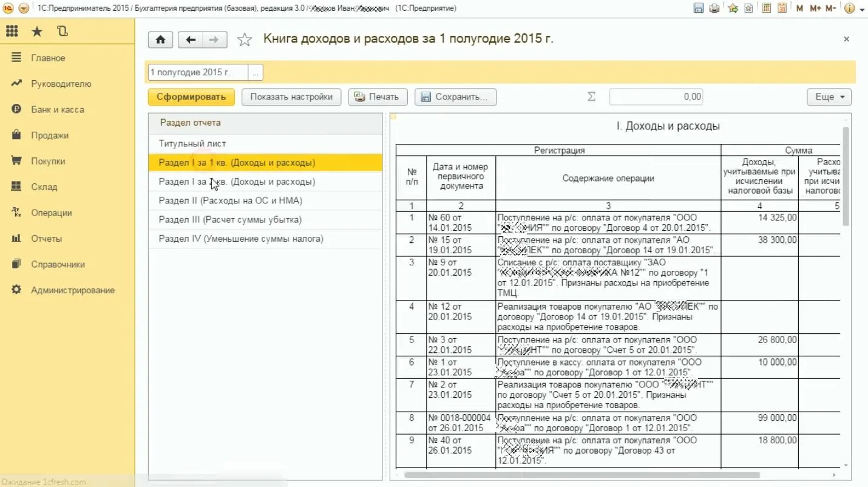Image resolution: width=868 pixels, height=487 pixels.
Task: Click Показать настройки button
Action: click(291, 97)
